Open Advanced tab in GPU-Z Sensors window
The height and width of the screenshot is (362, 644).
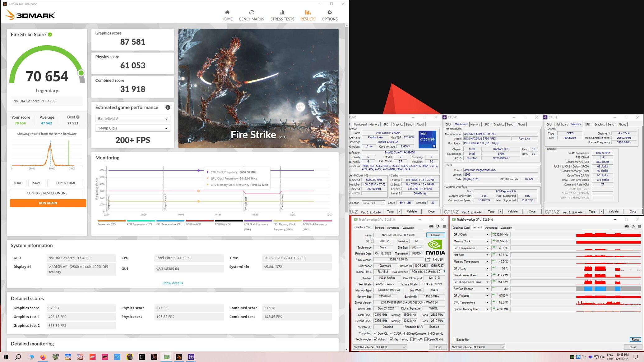coord(491,228)
